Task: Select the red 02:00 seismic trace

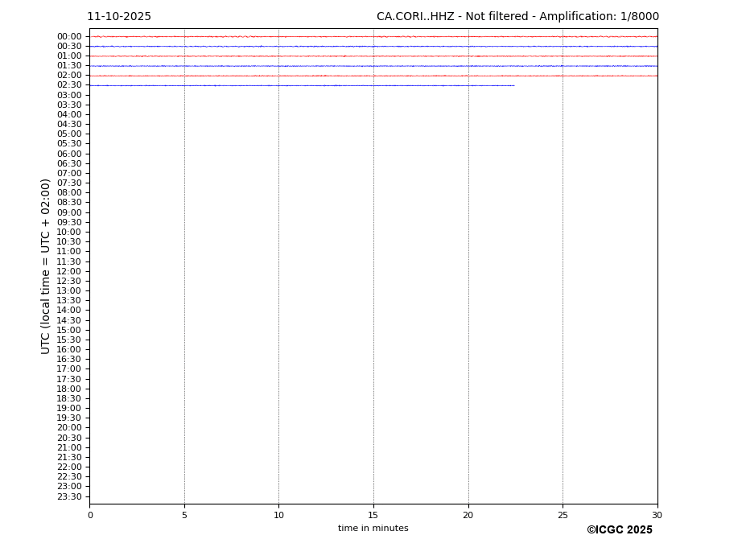Action: click(x=373, y=76)
